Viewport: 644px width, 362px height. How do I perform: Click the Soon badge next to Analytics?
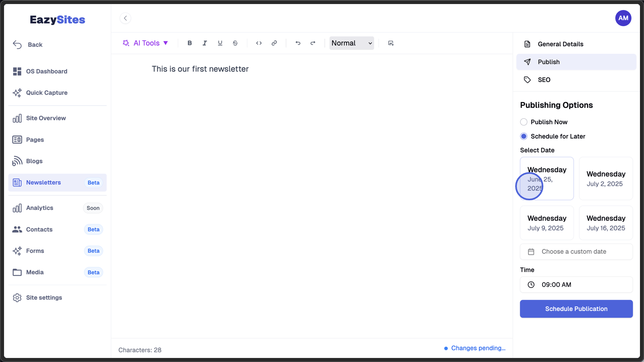coord(93,208)
